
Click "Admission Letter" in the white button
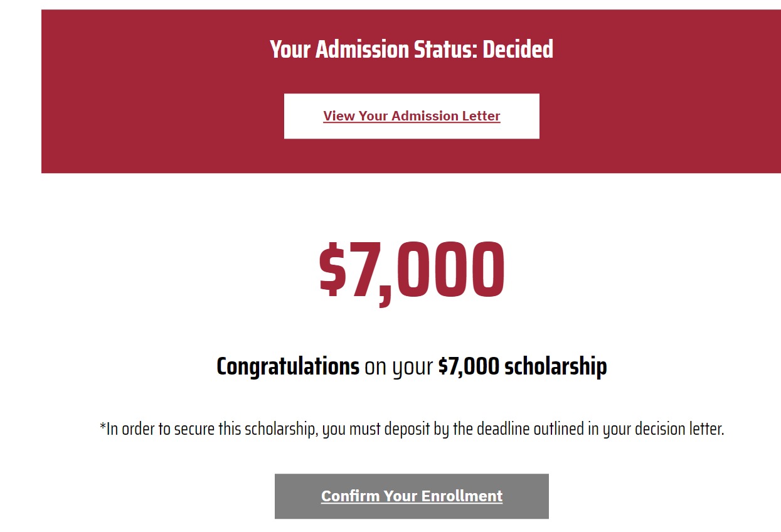(x=445, y=116)
